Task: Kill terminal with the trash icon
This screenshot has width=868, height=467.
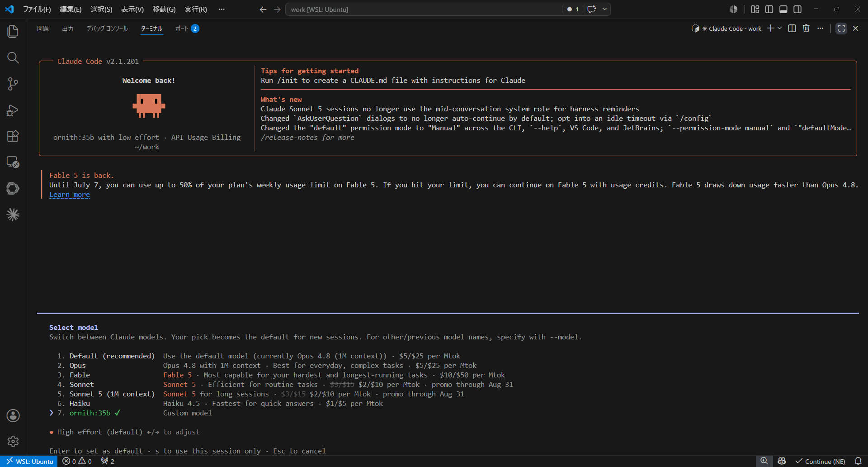Action: coord(806,28)
